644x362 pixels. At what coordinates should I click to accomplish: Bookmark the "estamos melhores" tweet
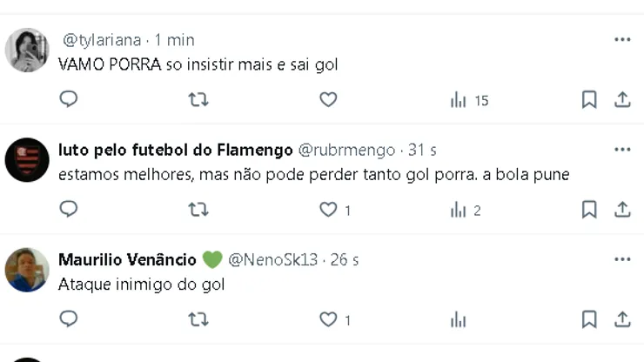(589, 210)
